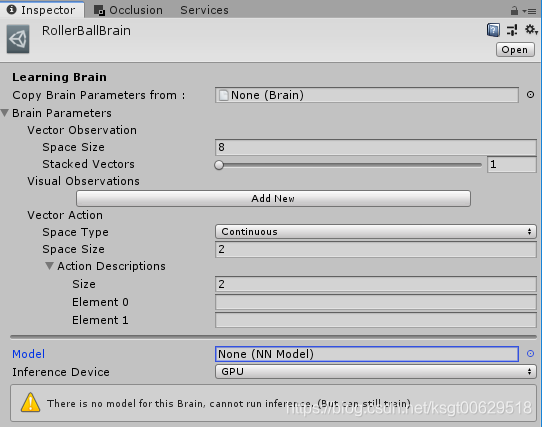
Task: Click the Copy Brain Parameters from label
Action: (99, 95)
